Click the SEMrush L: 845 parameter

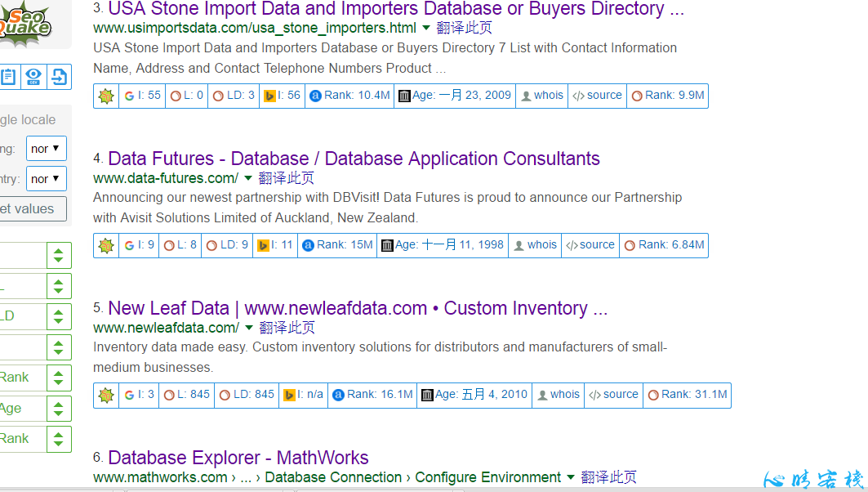(x=186, y=395)
